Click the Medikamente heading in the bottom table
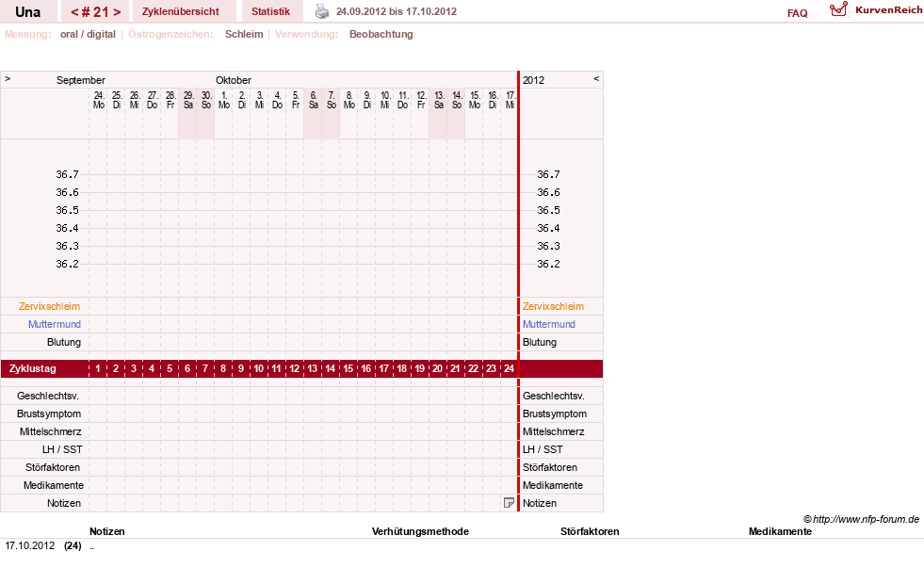 [x=780, y=531]
